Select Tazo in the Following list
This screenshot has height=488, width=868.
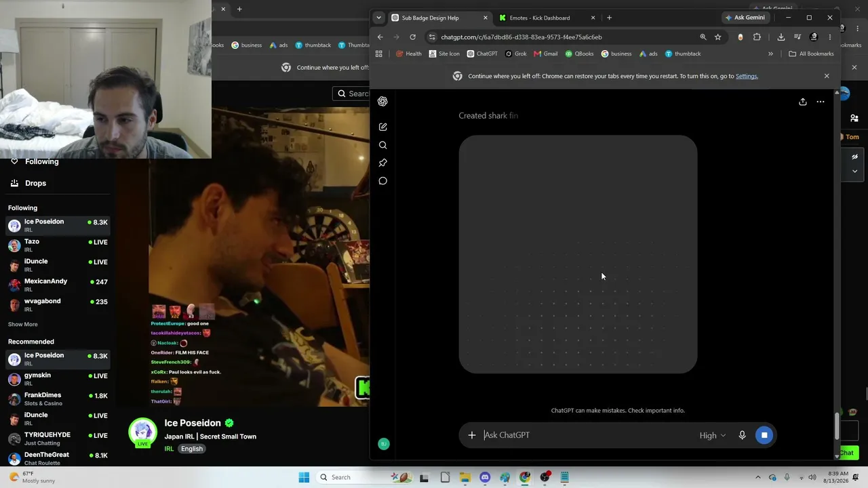coord(58,245)
